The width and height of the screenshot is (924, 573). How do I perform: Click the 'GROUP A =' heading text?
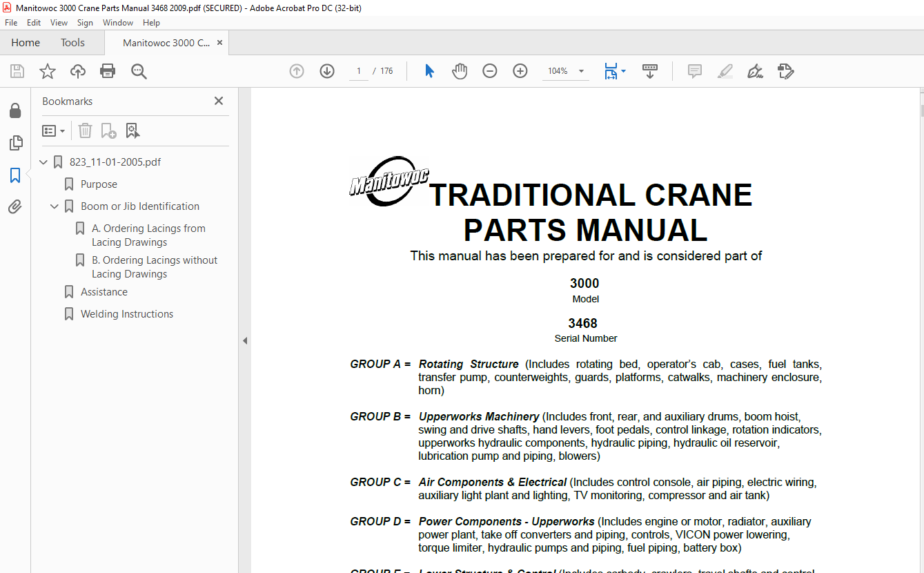[x=380, y=364]
